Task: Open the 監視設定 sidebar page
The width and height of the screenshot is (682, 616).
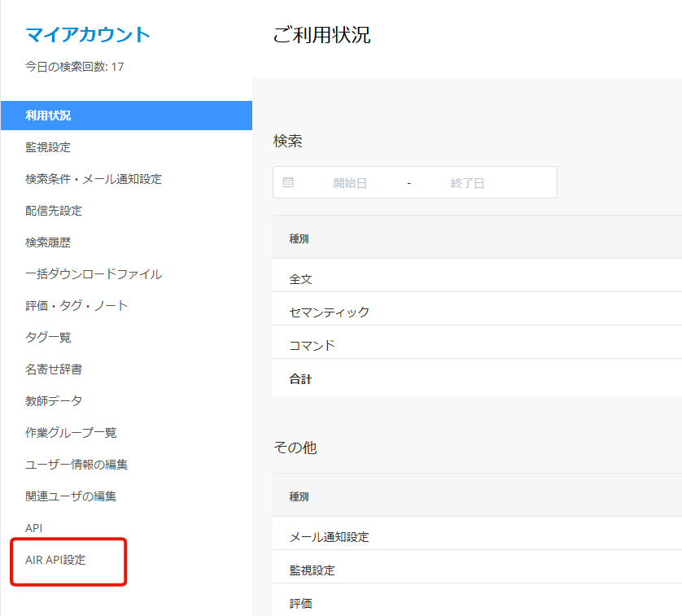Action: tap(48, 147)
